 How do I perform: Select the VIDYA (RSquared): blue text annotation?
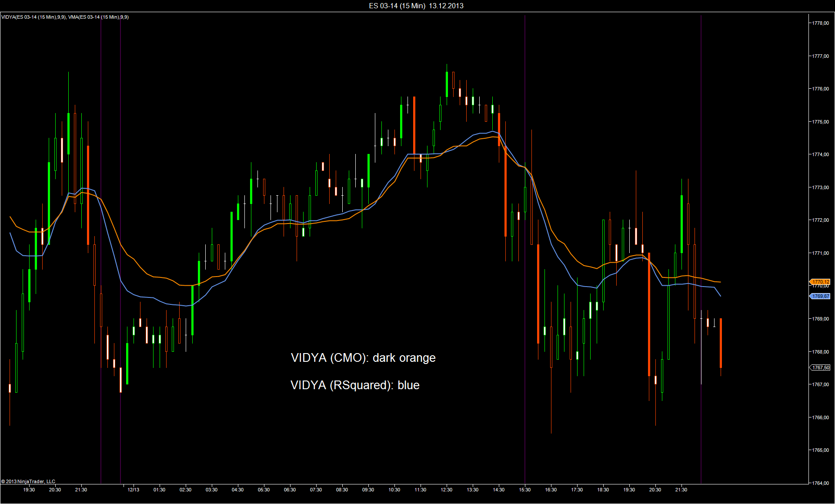click(x=355, y=385)
